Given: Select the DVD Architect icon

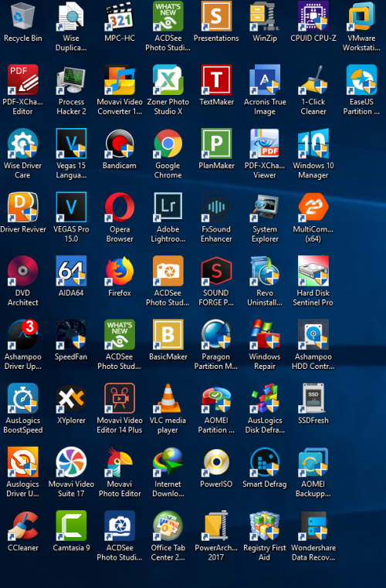Looking at the screenshot, I should click(x=23, y=271).
